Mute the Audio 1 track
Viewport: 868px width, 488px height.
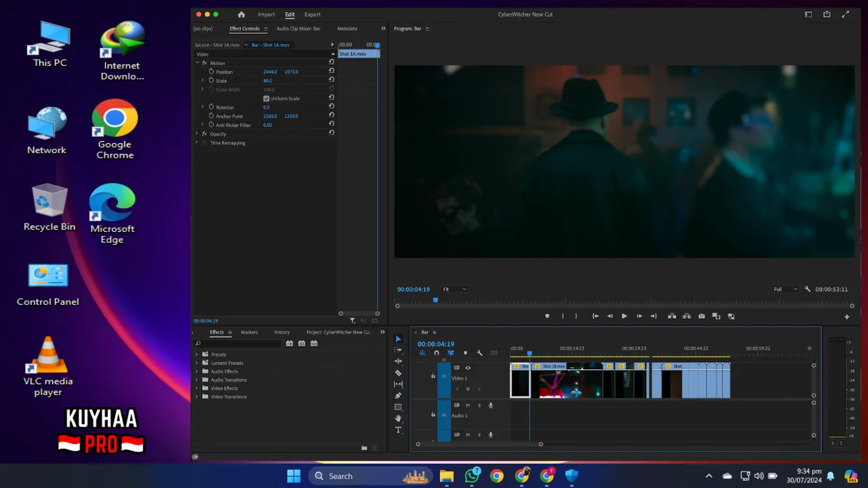pyautogui.click(x=467, y=405)
